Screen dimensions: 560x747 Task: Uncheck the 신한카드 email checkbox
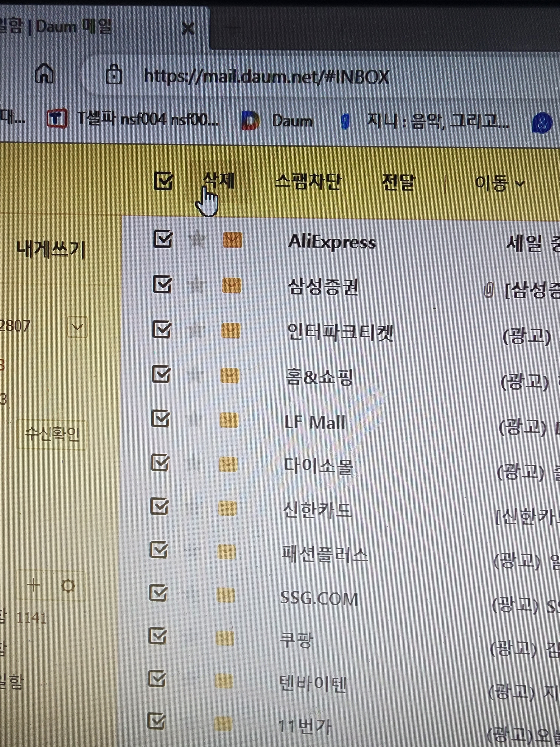point(159,506)
